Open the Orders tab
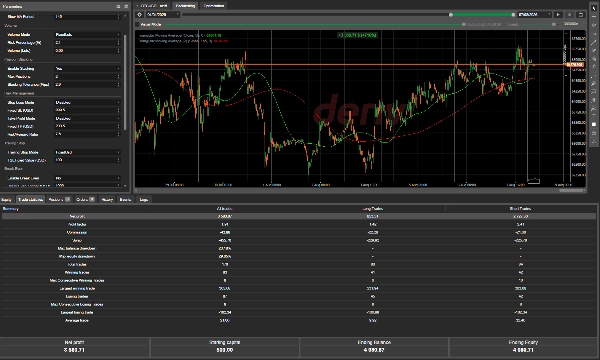The width and height of the screenshot is (600, 360). pyautogui.click(x=85, y=199)
